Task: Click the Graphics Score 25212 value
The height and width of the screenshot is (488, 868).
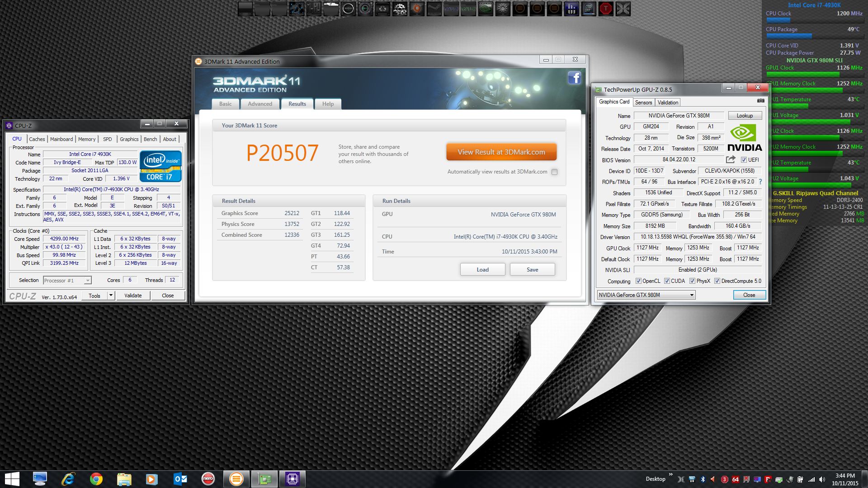Action: point(292,213)
